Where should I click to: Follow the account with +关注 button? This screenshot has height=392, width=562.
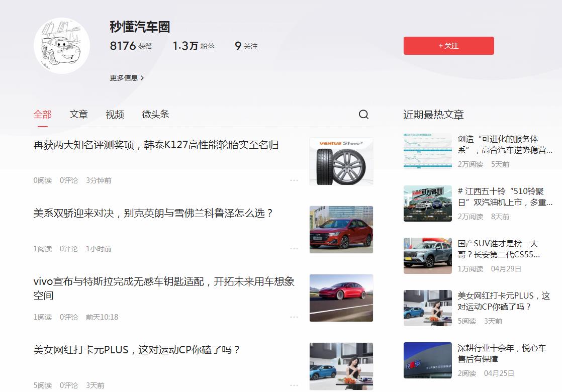point(449,46)
